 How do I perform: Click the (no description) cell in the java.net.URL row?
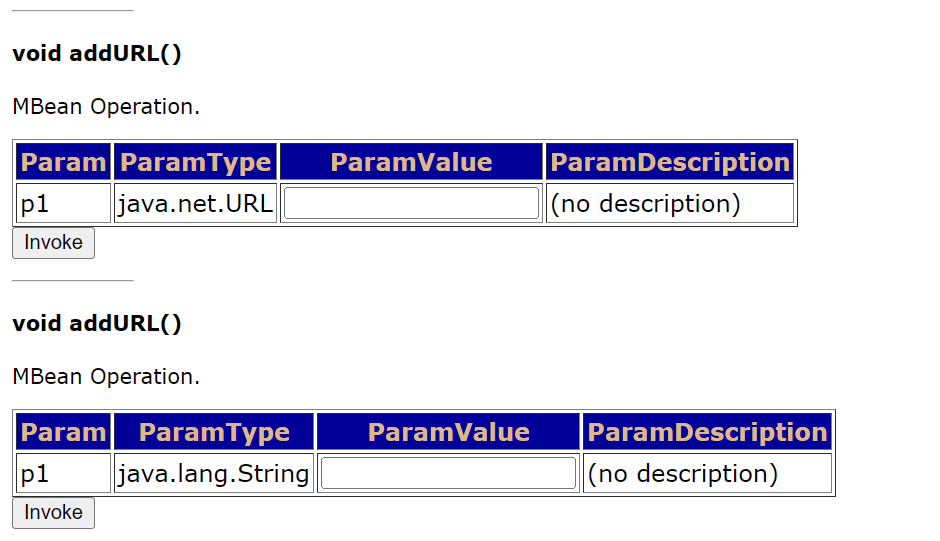point(646,203)
